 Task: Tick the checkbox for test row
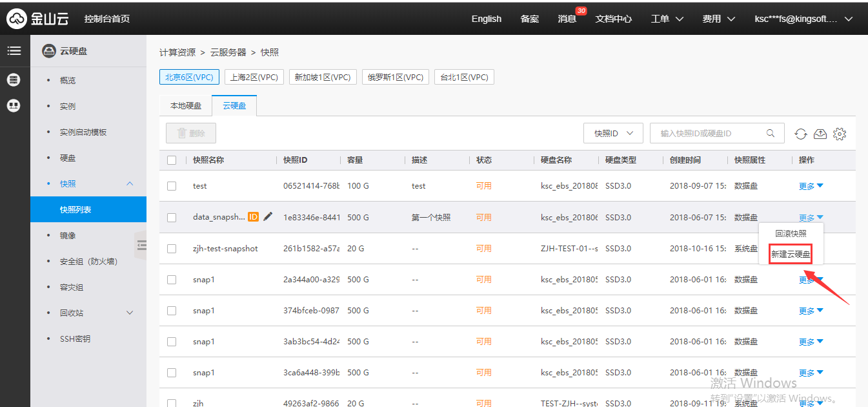[172, 186]
